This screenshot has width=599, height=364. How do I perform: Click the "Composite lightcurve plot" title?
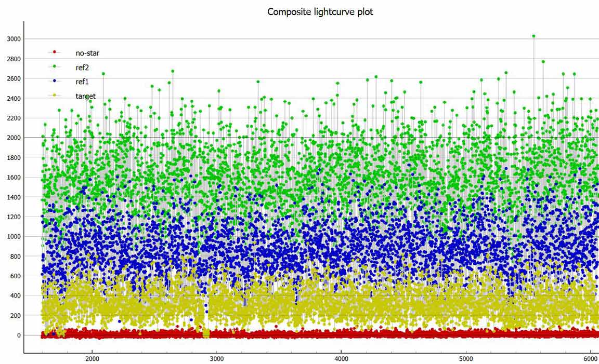click(320, 11)
